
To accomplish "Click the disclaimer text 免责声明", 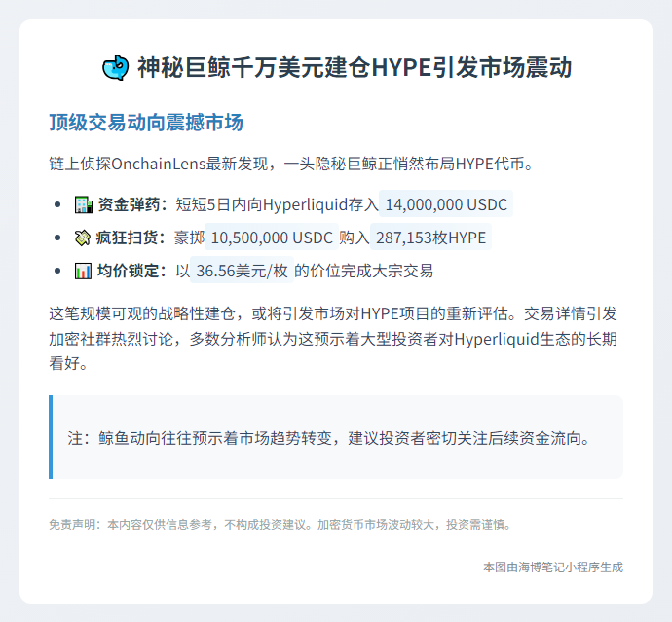I will (x=280, y=524).
